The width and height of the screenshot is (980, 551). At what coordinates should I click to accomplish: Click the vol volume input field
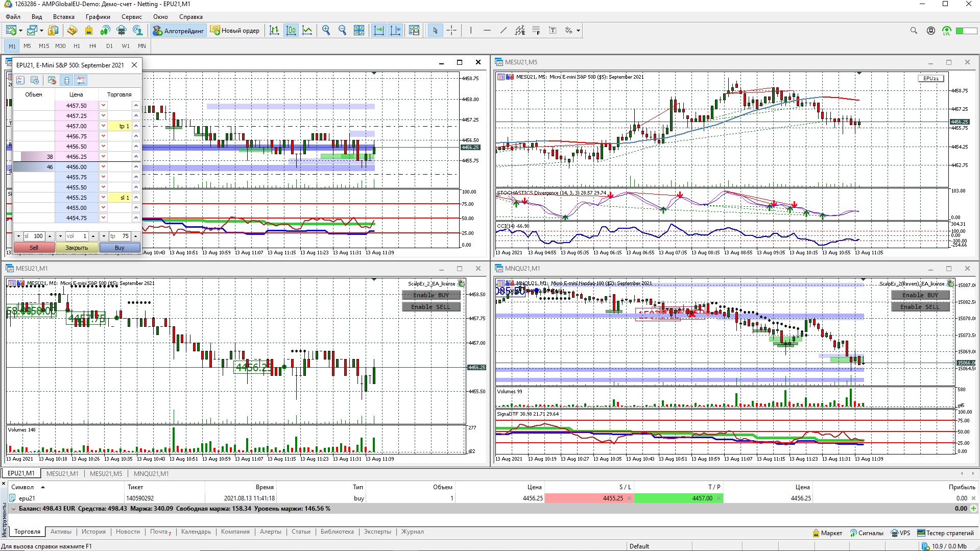tap(77, 236)
